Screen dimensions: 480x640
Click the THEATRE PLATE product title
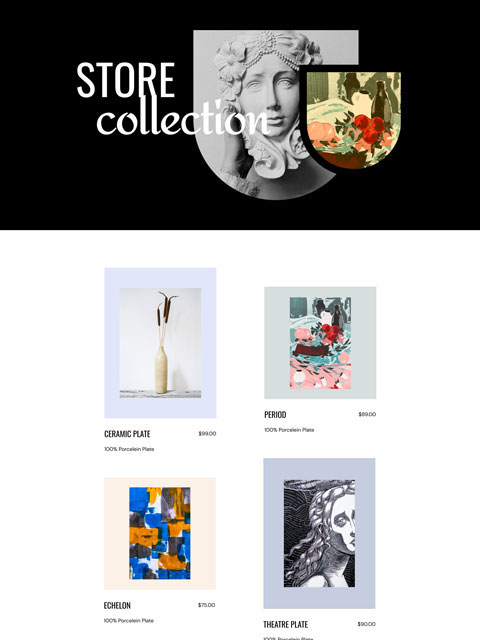(285, 624)
